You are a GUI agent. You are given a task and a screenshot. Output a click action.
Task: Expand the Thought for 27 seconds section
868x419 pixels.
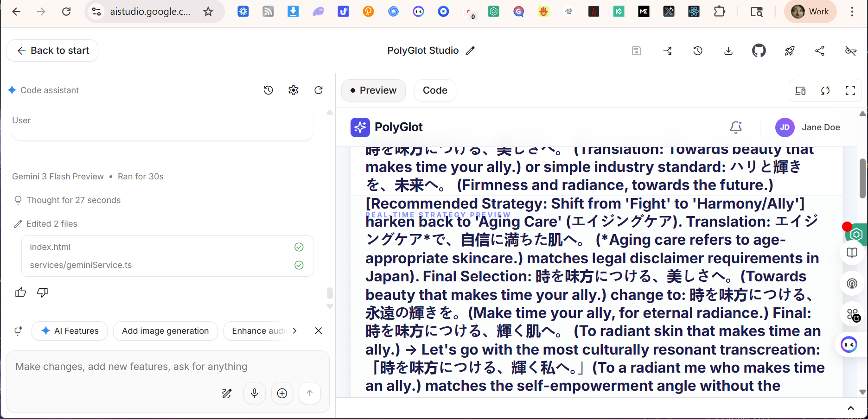[68, 200]
